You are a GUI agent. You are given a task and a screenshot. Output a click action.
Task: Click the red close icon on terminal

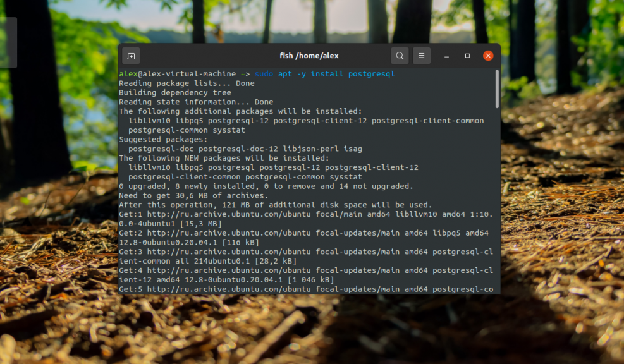pyautogui.click(x=487, y=55)
